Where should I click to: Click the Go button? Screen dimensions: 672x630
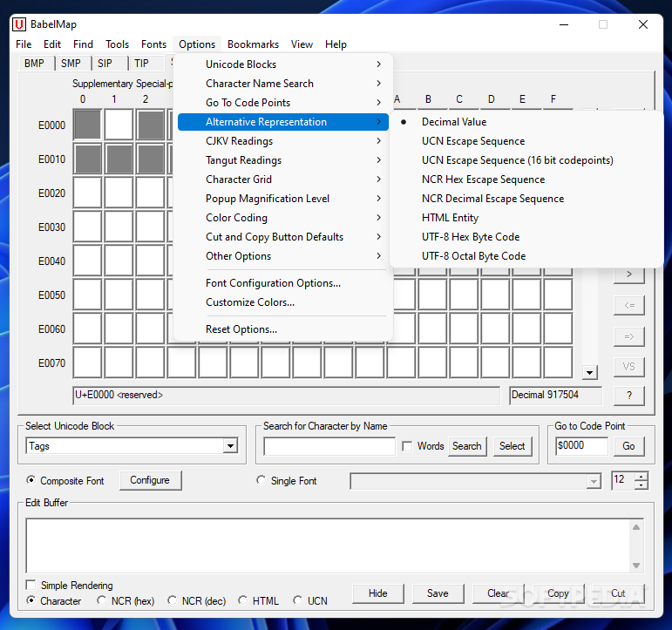click(x=628, y=446)
